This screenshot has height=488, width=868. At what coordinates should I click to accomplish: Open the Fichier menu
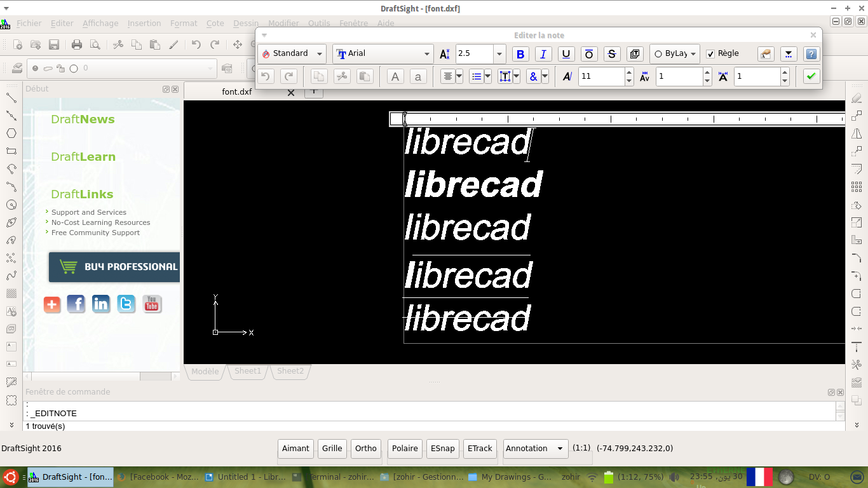coord(29,23)
